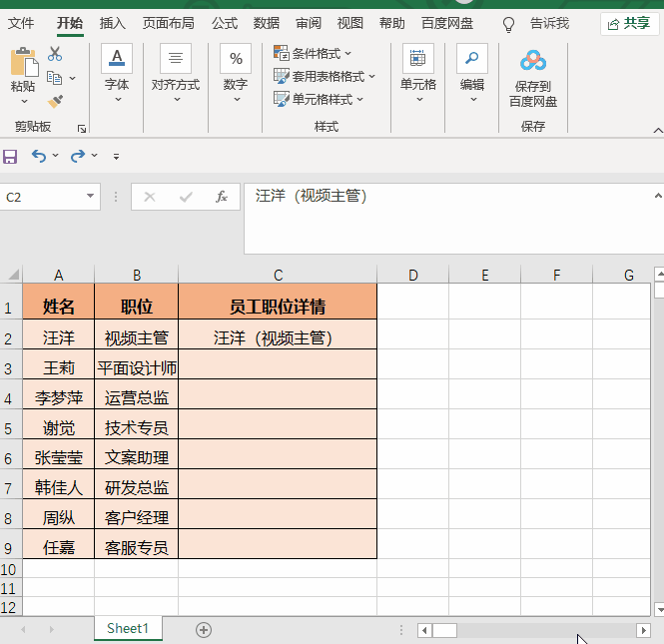Screen dimensions: 664x644
Task: Click the Paste clipboard icon
Action: tap(24, 62)
